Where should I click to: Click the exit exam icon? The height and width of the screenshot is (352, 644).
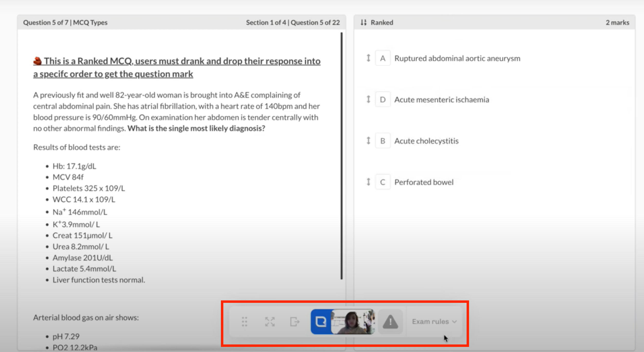tap(295, 322)
